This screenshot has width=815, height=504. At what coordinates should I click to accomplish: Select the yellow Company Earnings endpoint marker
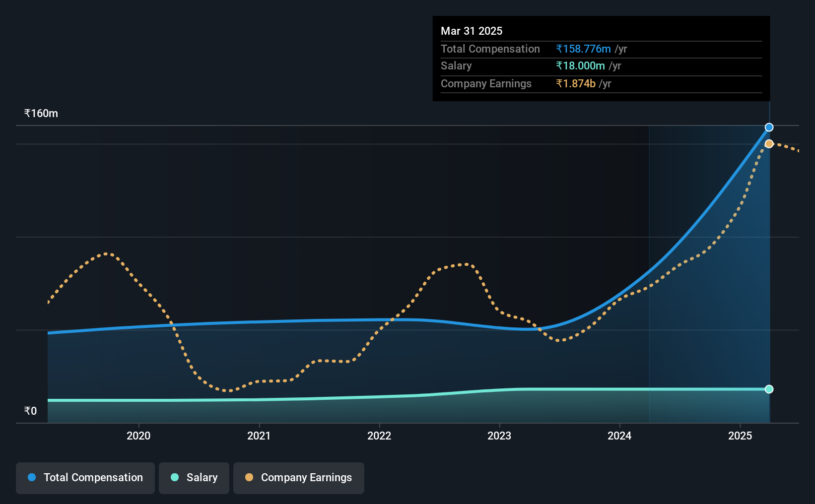769,143
